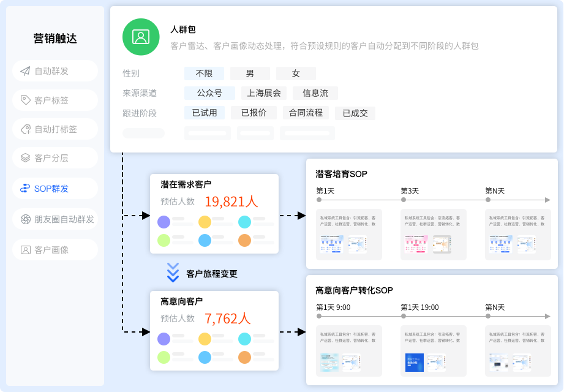564x392 pixels.
Task: Open the 自动打标签 menu item
Action: click(55, 129)
